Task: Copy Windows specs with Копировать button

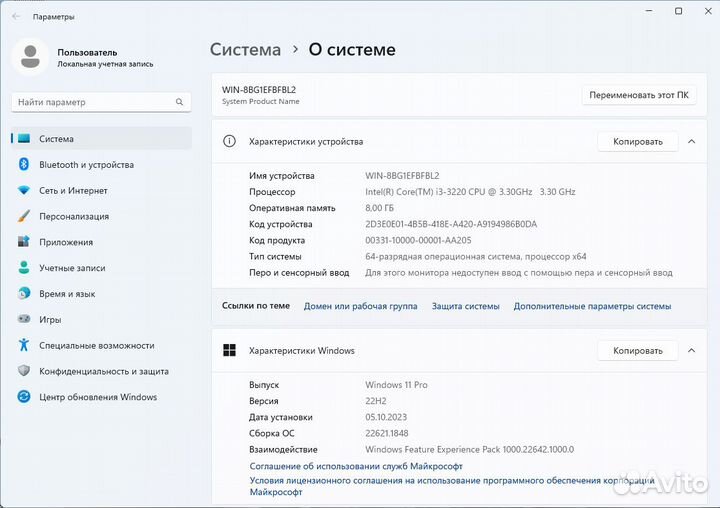Action: click(x=638, y=350)
